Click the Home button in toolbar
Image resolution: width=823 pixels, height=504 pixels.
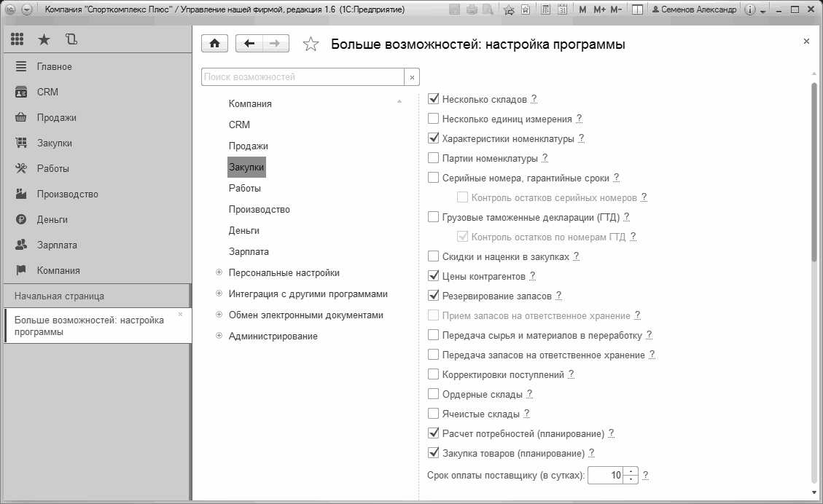click(x=214, y=44)
